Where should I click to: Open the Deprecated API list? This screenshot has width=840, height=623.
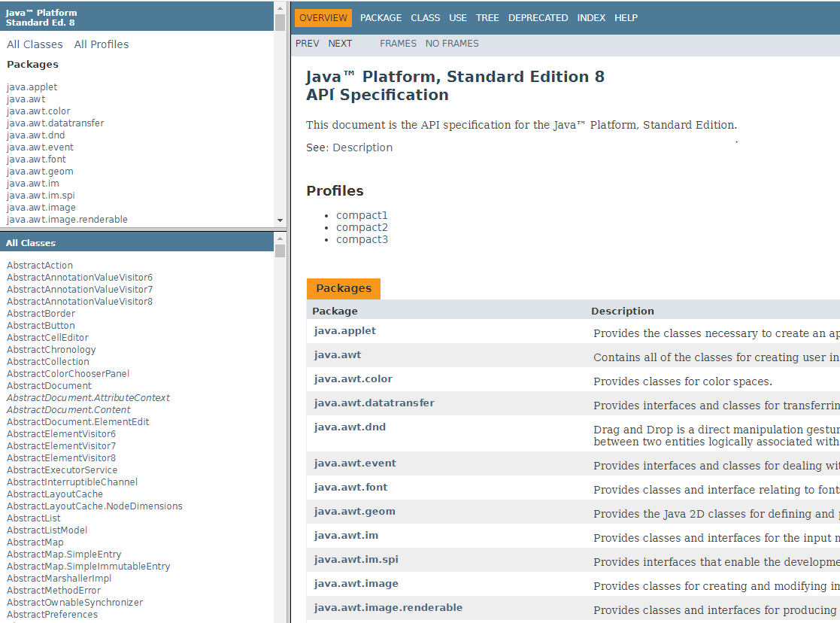pyautogui.click(x=538, y=18)
